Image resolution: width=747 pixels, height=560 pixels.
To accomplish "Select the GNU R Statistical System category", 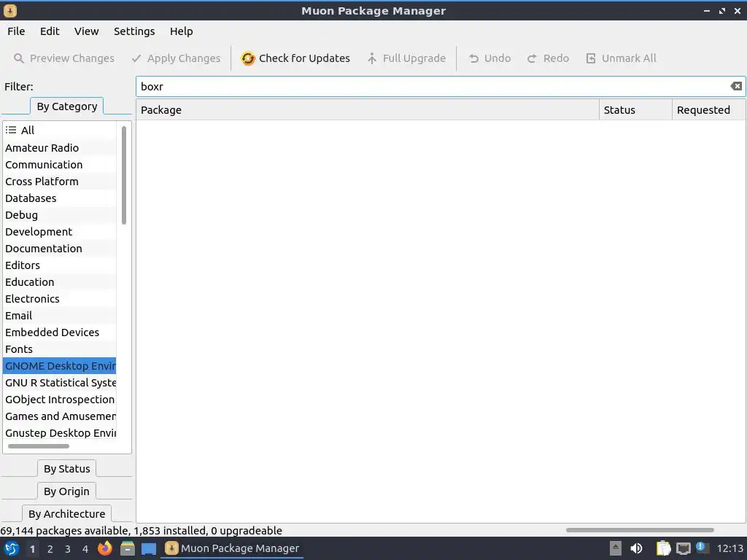I will click(60, 383).
